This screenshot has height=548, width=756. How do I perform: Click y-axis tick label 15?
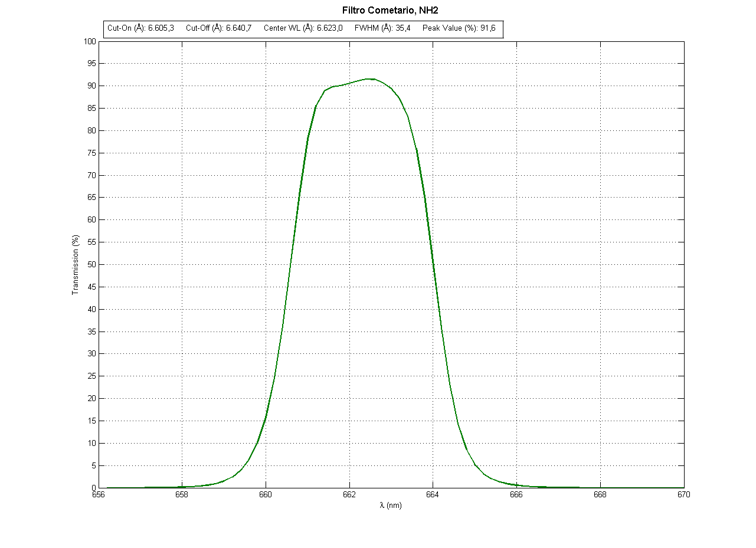(91, 421)
